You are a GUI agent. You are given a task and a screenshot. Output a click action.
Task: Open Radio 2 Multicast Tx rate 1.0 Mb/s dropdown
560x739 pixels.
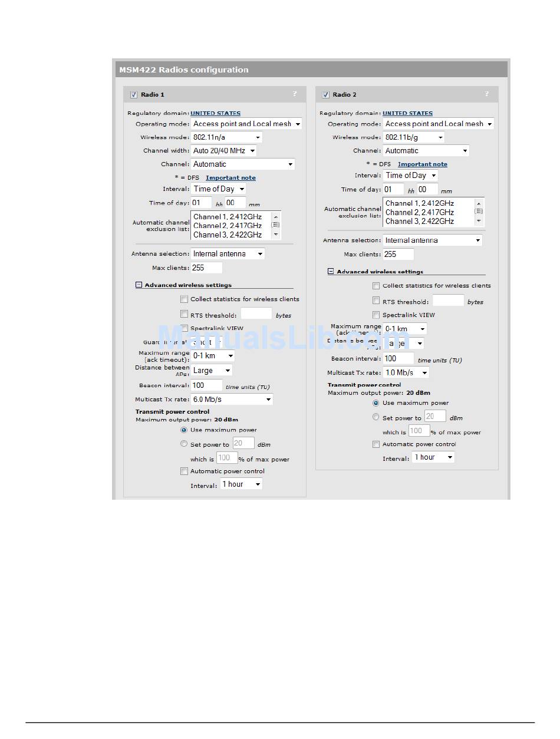[x=406, y=372]
